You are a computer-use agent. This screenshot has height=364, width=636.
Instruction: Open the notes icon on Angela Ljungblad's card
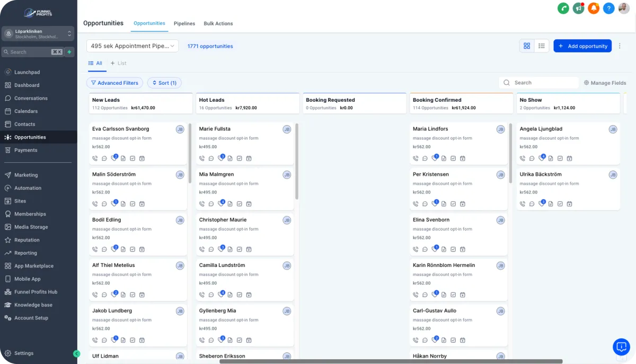[x=551, y=158]
